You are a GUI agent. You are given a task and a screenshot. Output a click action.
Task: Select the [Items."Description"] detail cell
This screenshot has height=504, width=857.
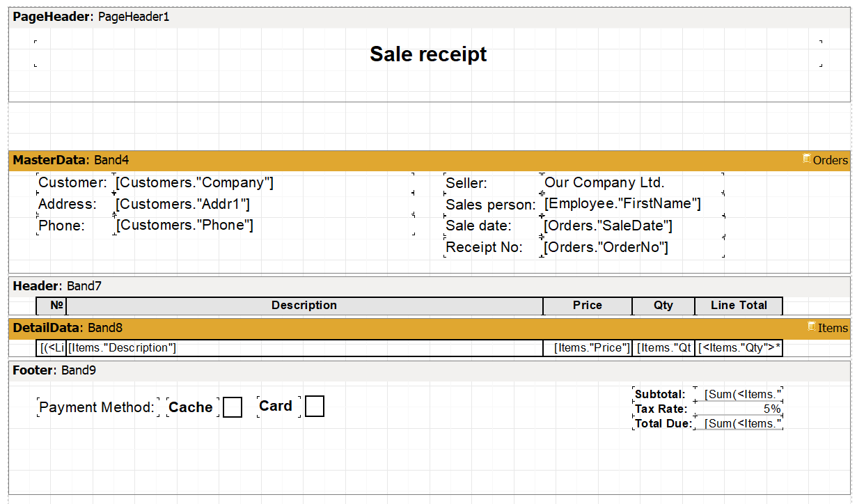tap(305, 348)
